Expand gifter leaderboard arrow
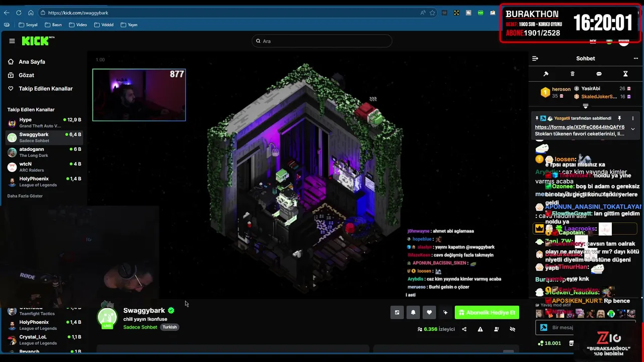 (585, 106)
